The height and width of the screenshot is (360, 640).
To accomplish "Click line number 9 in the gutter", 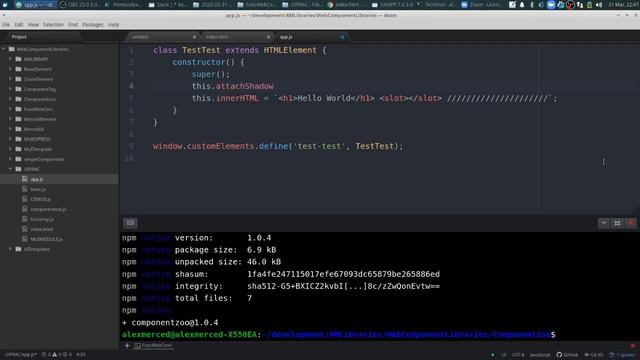I will click(131, 146).
